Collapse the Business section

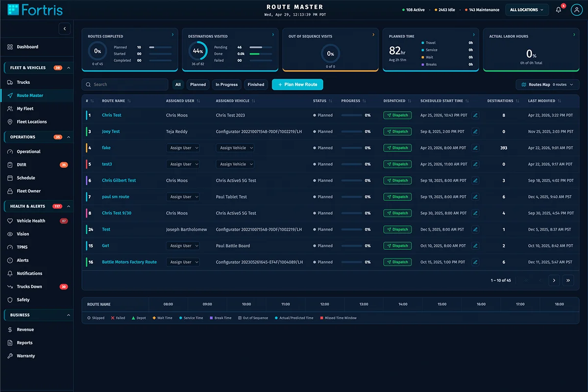[69, 315]
